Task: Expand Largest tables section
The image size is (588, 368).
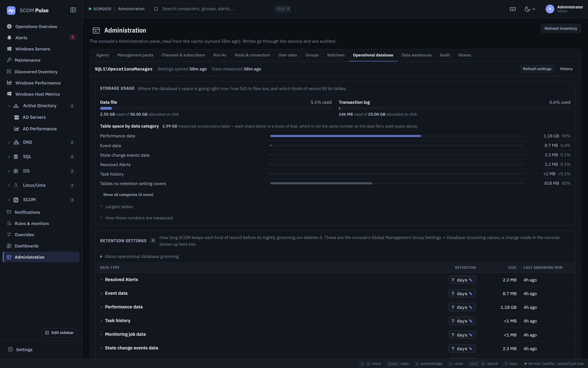Action: click(117, 207)
